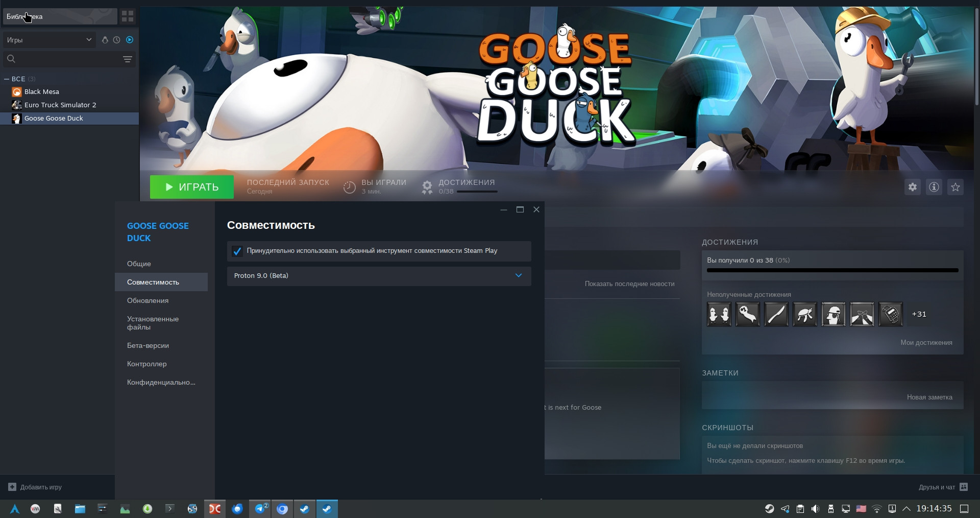
Task: Open the Telegram tray icon
Action: click(785, 509)
